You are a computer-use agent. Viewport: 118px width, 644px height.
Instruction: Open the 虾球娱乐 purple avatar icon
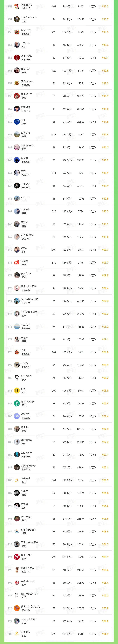(17, 416)
